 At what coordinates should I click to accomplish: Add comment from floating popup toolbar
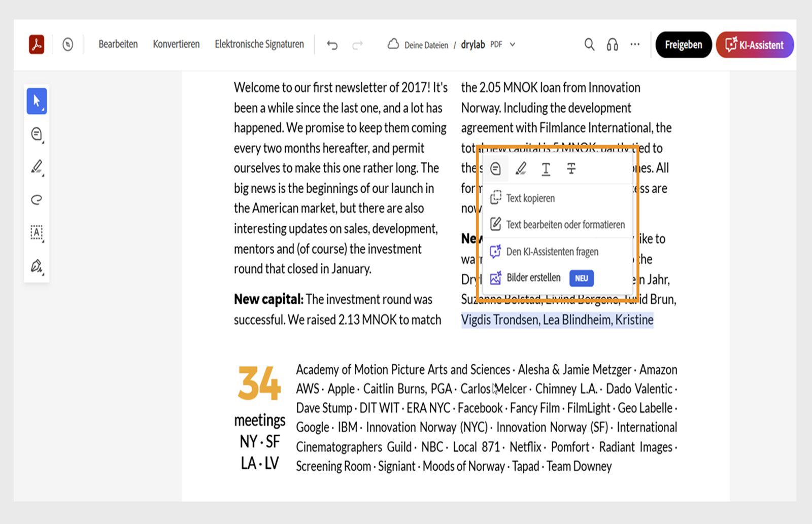point(496,168)
